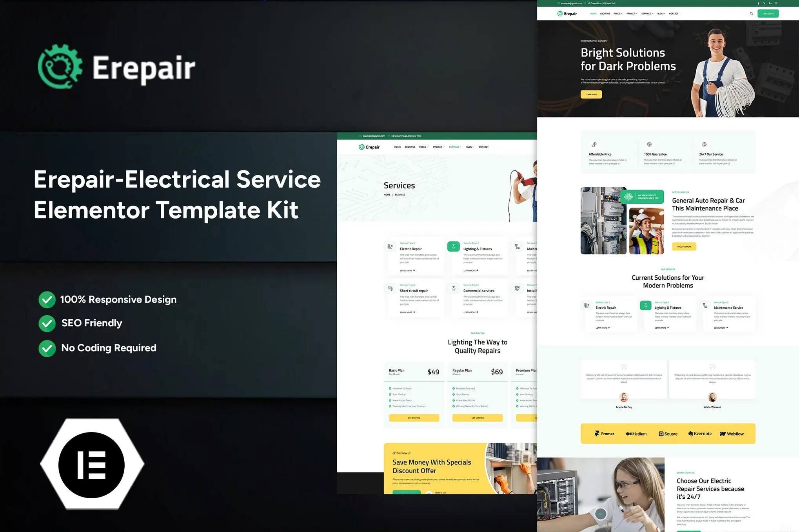
Task: Click the Webflow logo in the partners strip
Action: click(732, 434)
